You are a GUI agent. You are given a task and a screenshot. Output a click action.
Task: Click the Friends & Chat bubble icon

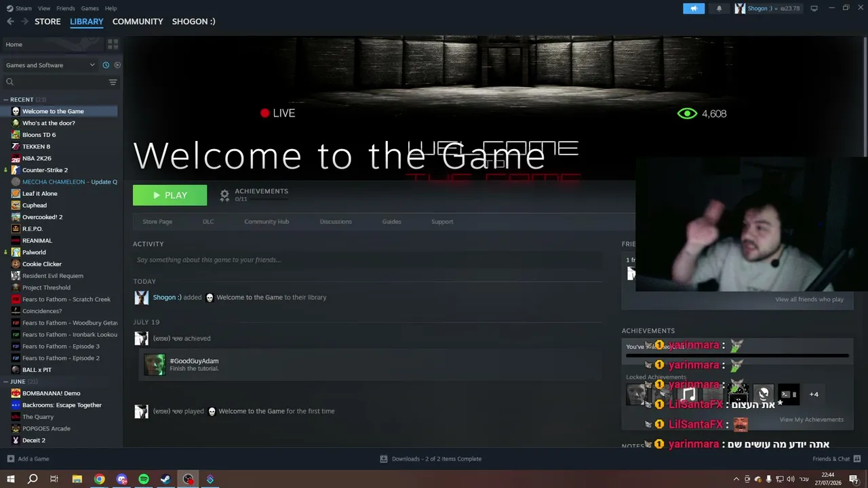tap(857, 459)
